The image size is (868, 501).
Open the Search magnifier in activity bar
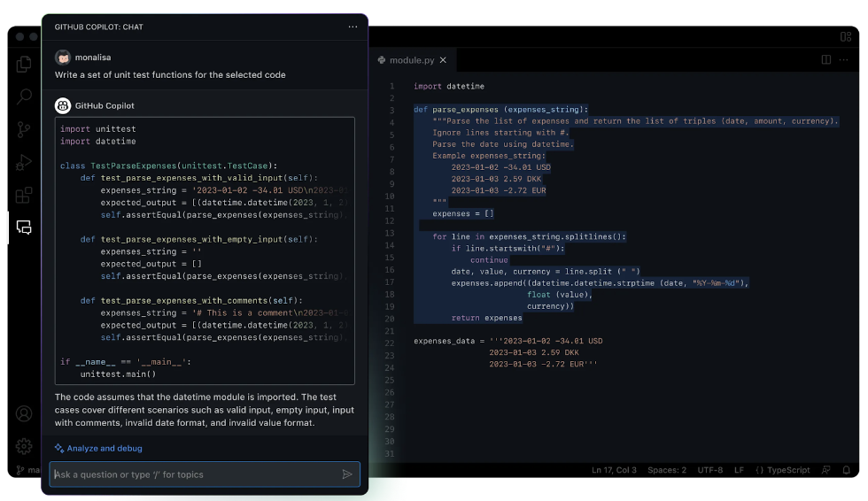24,96
